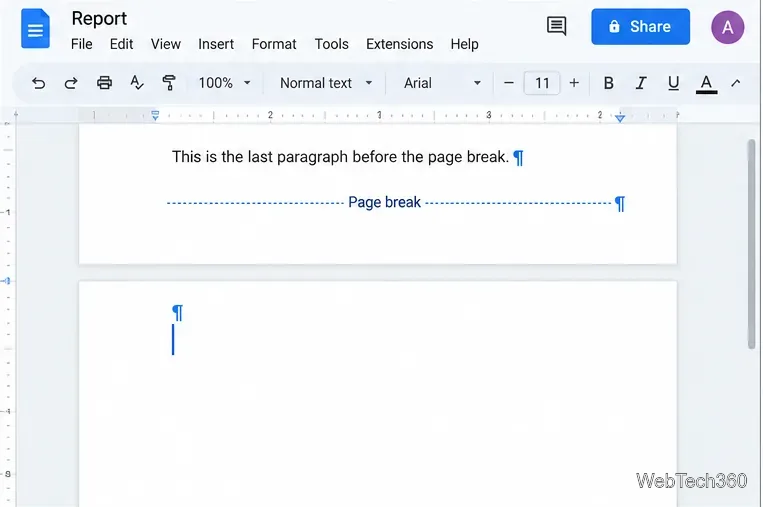Open the Tools menu
The width and height of the screenshot is (763, 507).
pos(331,44)
